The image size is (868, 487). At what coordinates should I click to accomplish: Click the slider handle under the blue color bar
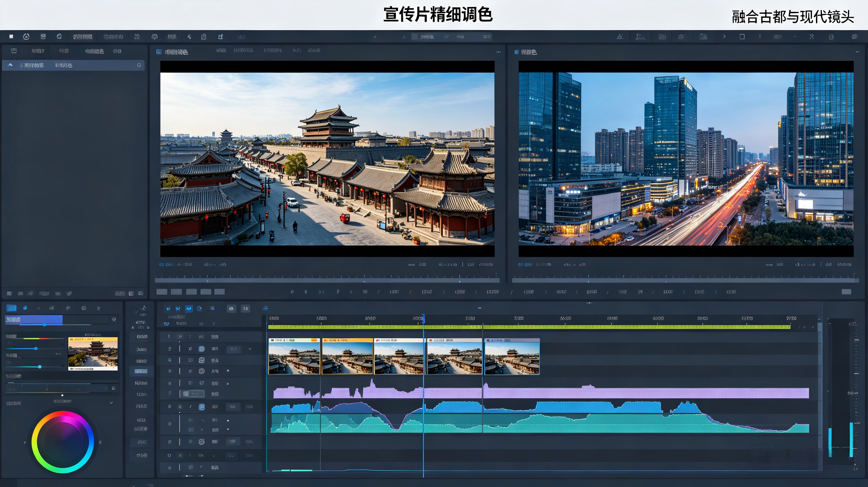[44, 324]
